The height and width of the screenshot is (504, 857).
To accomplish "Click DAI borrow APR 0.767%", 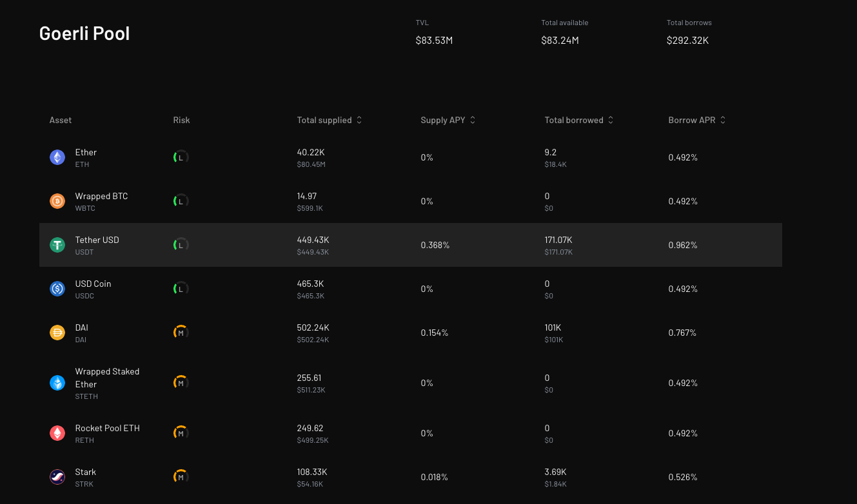I will [x=682, y=333].
